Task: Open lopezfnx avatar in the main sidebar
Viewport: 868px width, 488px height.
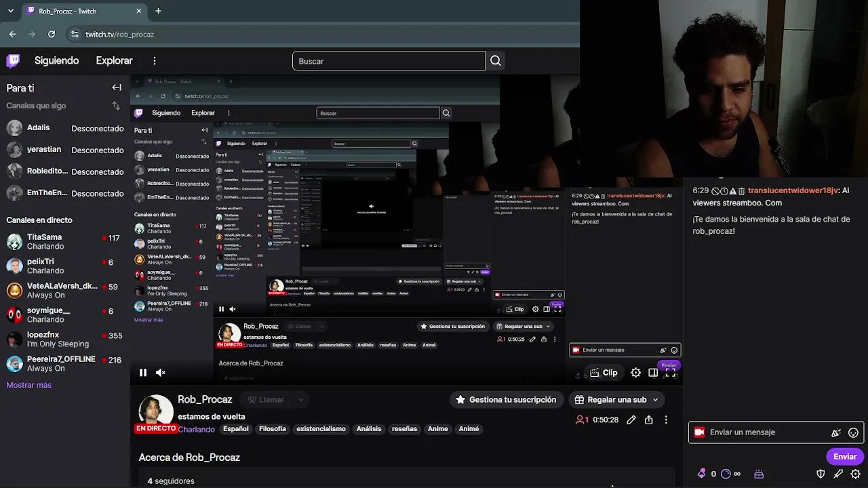Action: tap(14, 340)
